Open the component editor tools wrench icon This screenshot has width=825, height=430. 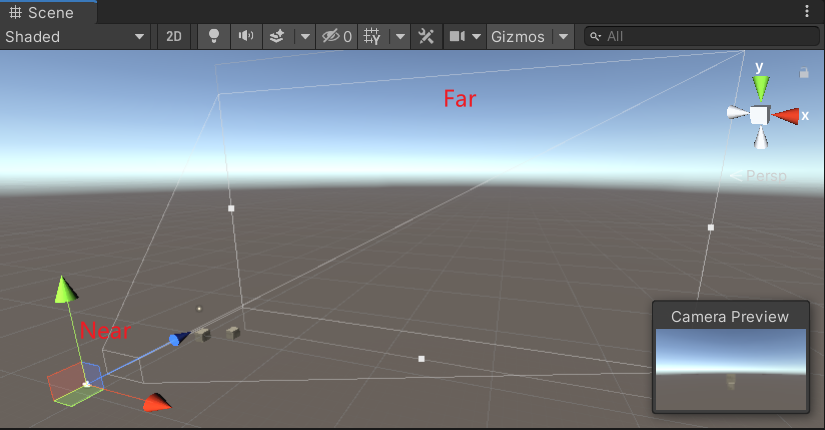(x=426, y=37)
